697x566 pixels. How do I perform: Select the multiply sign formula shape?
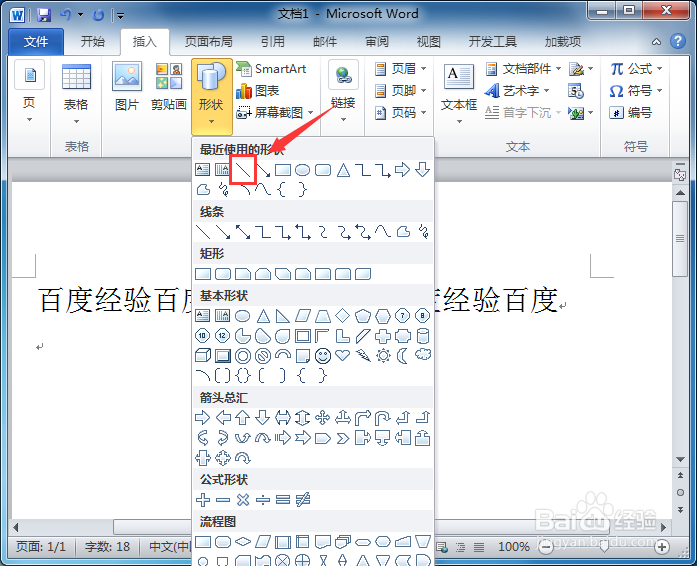[243, 500]
